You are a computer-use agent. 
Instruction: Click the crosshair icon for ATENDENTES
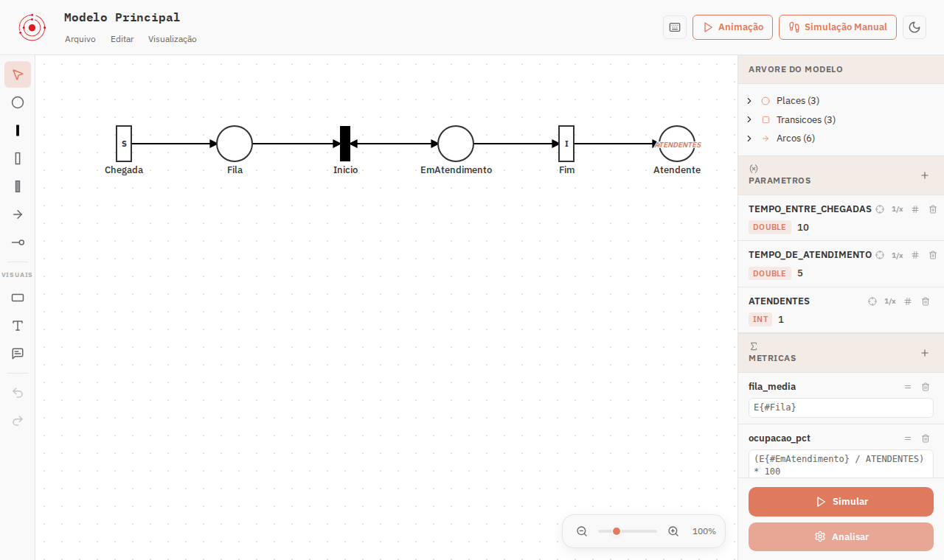(872, 301)
